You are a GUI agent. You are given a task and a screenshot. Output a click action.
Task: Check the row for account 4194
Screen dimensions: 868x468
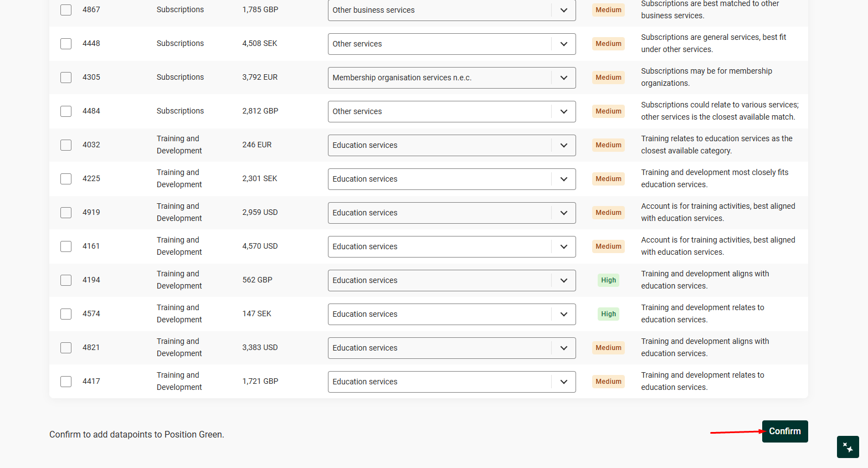(66, 280)
